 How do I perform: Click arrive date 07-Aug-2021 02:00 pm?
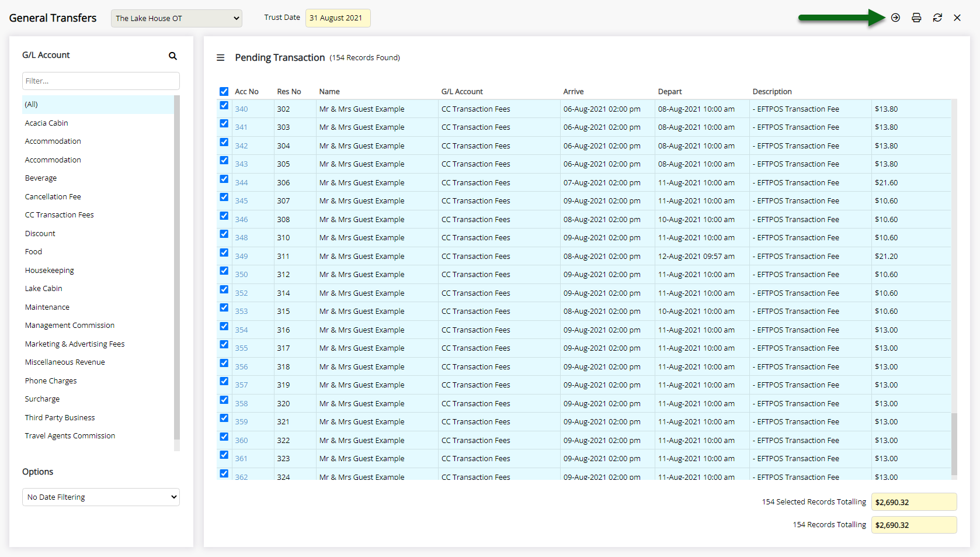coord(602,182)
